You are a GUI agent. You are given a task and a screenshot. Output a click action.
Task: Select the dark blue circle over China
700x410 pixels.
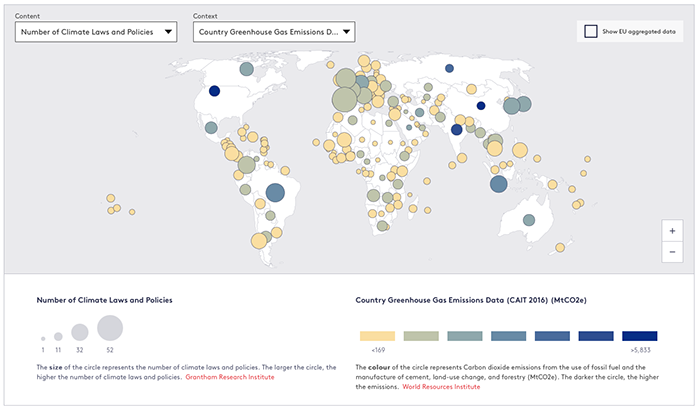tap(481, 105)
